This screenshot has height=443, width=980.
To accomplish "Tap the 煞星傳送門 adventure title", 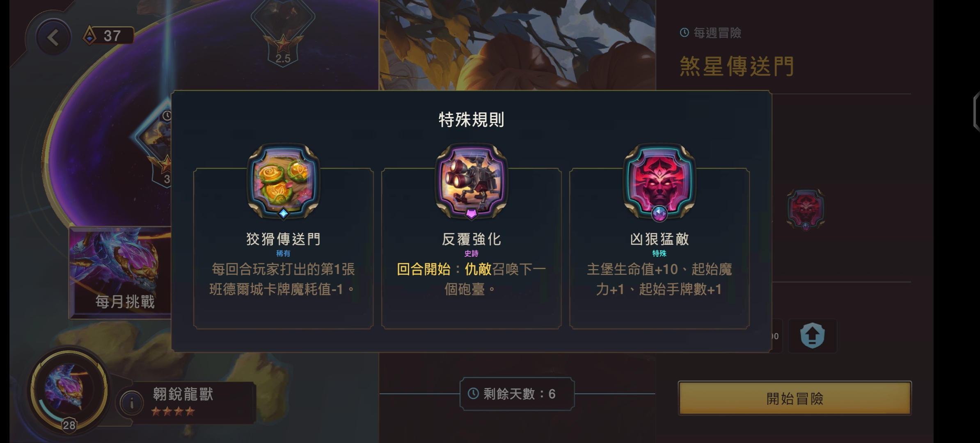I will click(737, 67).
